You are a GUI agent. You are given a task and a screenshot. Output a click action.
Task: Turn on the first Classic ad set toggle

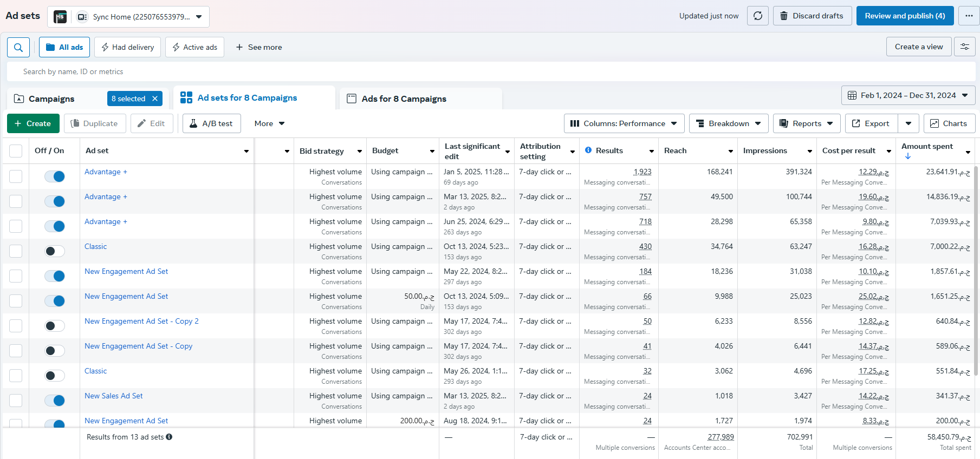(55, 251)
